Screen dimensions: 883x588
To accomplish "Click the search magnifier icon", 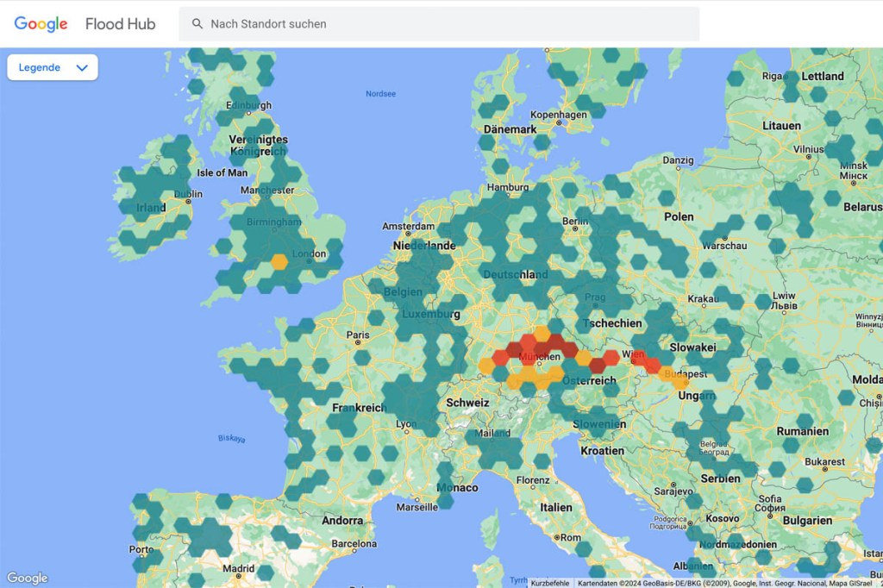I will tap(197, 23).
